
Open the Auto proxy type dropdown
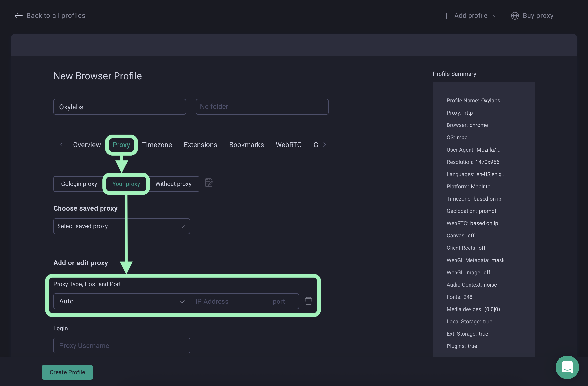click(x=121, y=301)
